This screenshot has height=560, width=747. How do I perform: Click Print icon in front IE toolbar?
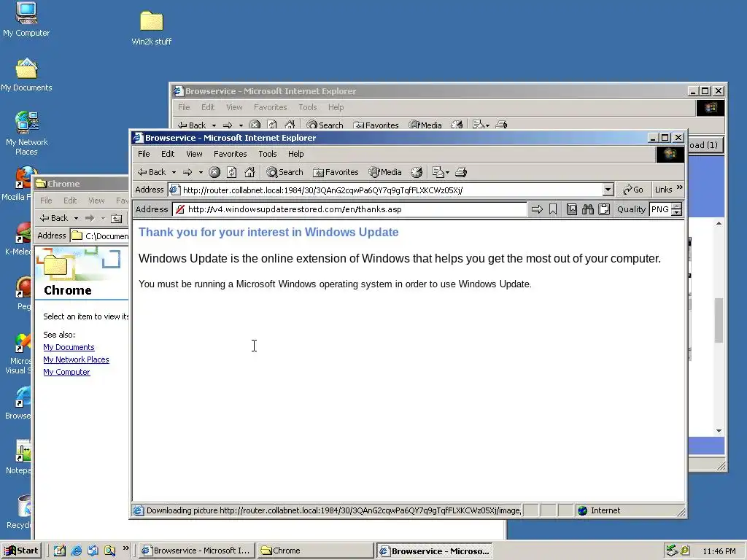click(461, 172)
